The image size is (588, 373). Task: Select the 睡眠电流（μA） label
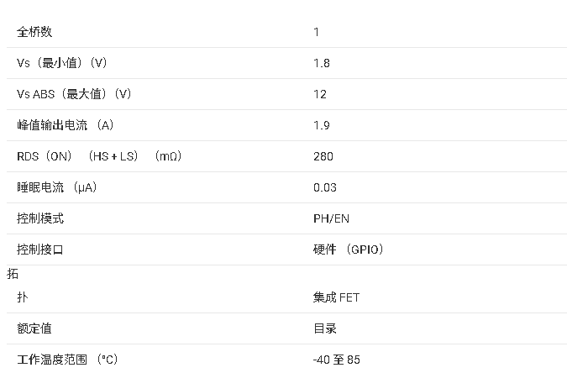pos(57,187)
